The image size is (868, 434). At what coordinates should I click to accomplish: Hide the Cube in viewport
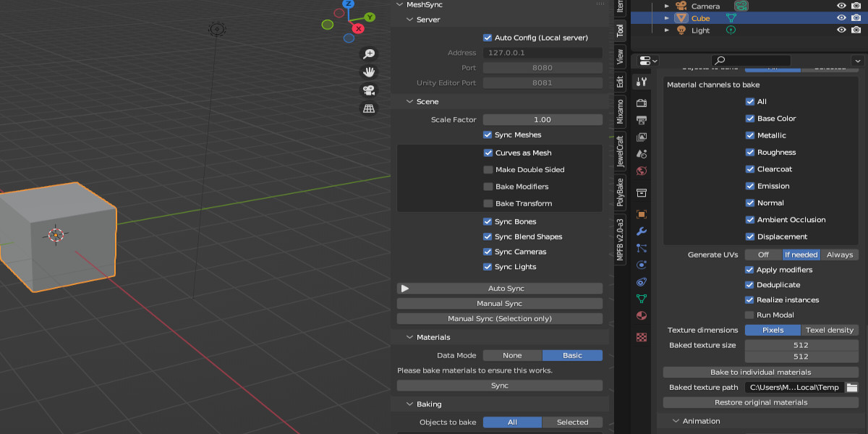point(841,18)
